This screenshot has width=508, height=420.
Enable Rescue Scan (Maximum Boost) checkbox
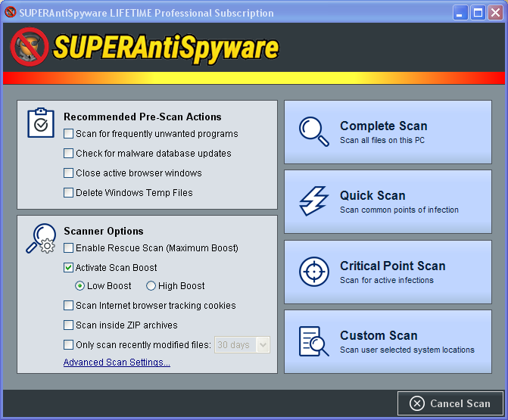(68, 248)
